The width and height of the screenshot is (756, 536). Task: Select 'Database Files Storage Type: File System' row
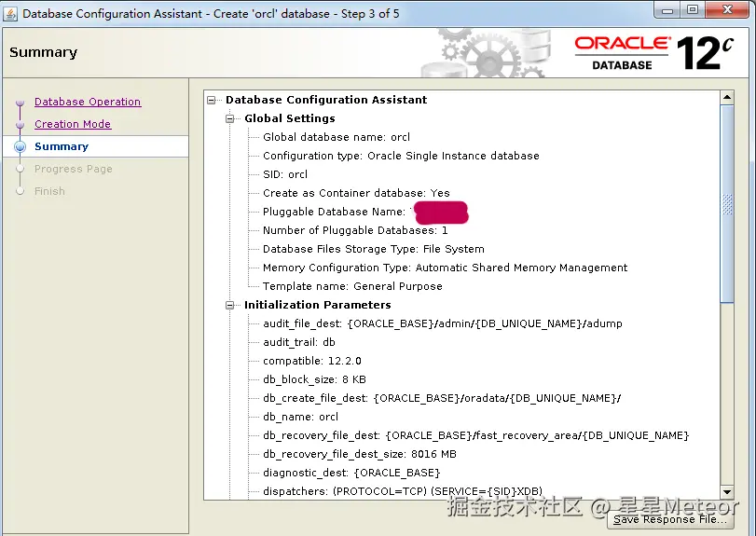(x=373, y=249)
